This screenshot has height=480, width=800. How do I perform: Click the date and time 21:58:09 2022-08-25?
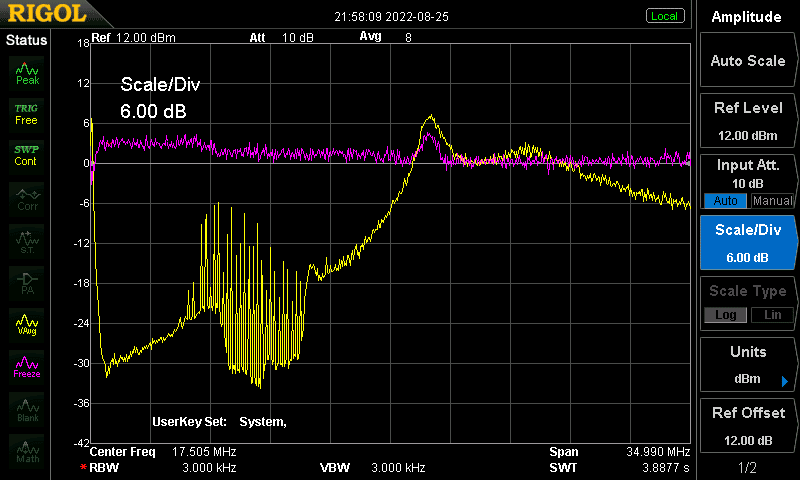[391, 17]
